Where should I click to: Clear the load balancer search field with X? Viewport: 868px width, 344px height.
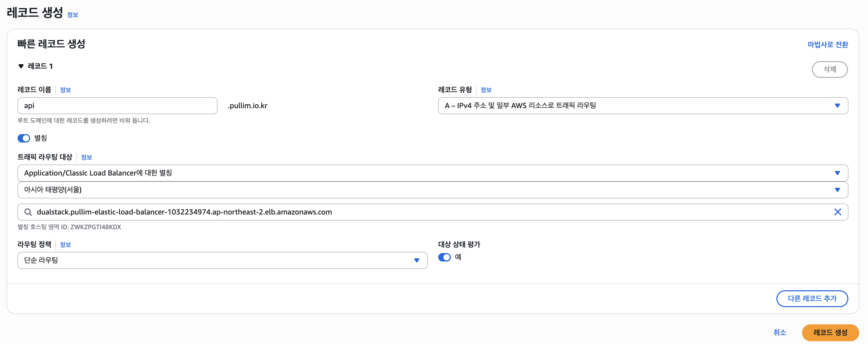coord(837,212)
